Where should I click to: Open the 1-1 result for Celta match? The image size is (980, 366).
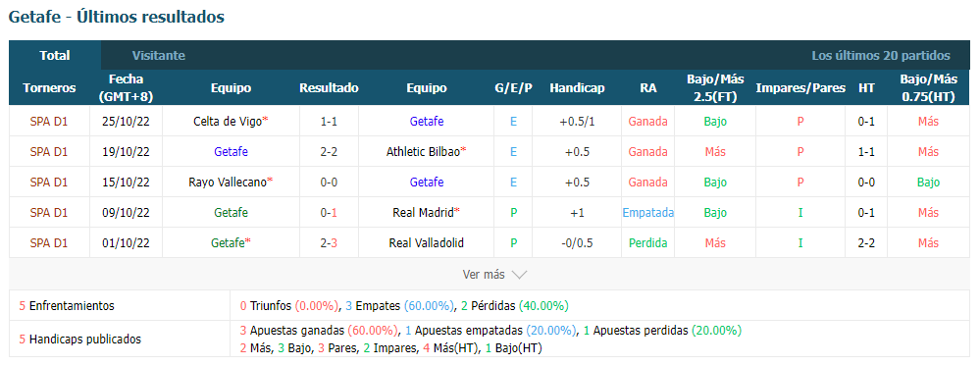pos(329,122)
